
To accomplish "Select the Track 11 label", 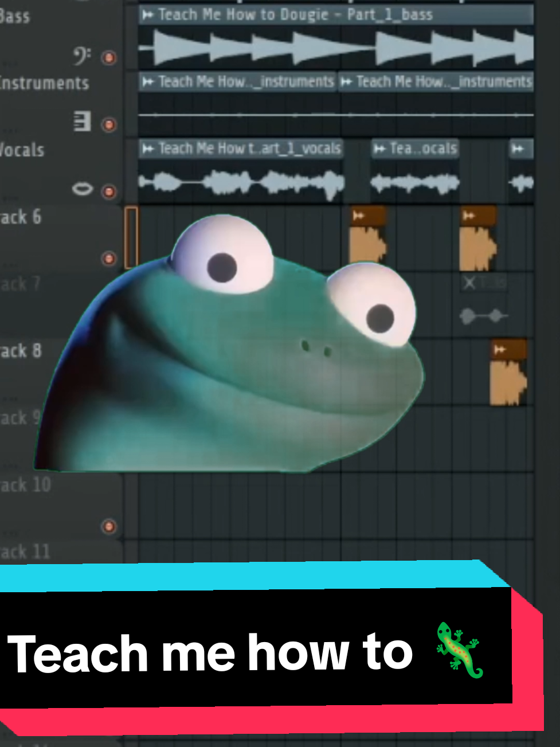I will 25,552.
